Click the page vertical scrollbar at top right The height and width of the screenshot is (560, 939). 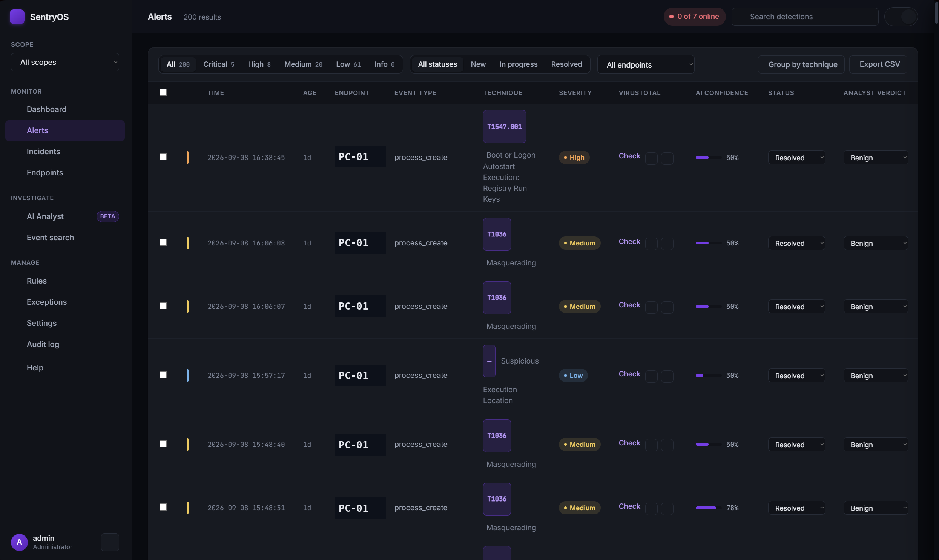point(936,12)
